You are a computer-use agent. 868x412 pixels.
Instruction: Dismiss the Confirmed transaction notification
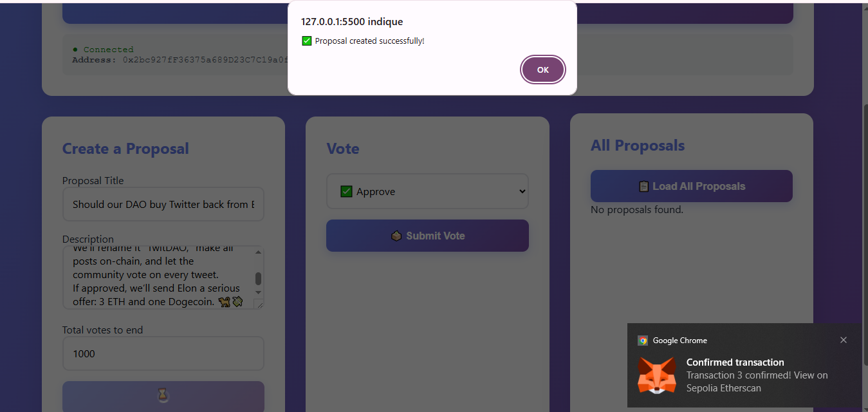click(844, 340)
